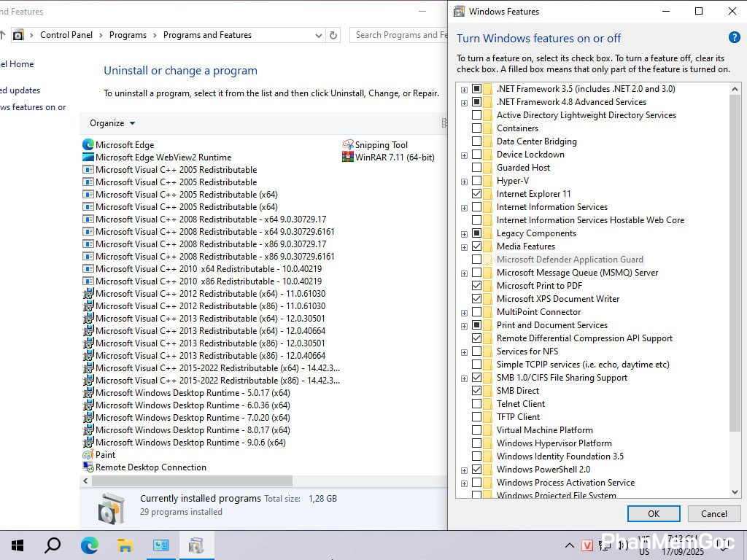Click the Remote Desktop Connection icon
The height and width of the screenshot is (560, 747).
coord(88,467)
